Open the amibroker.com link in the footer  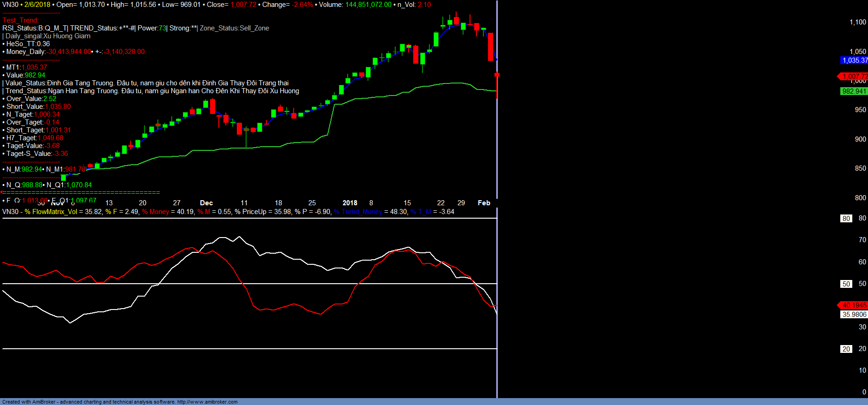coord(207,402)
